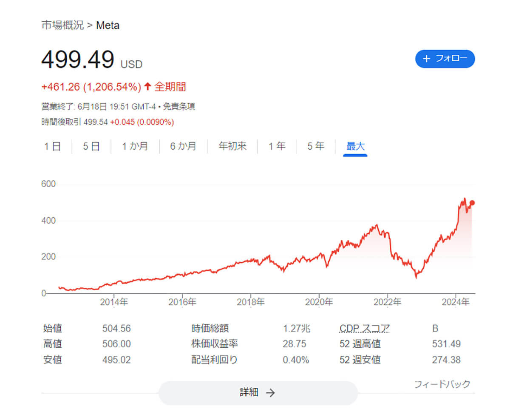Click the 株価収益率 value 28.75
The height and width of the screenshot is (420, 510).
pyautogui.click(x=295, y=344)
